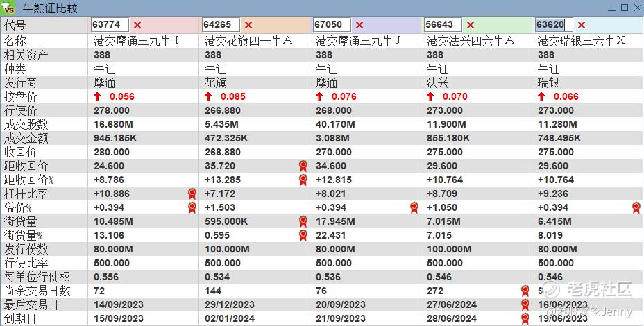
Task: Remove warrant 63620 with its red X
Action: tap(581, 25)
